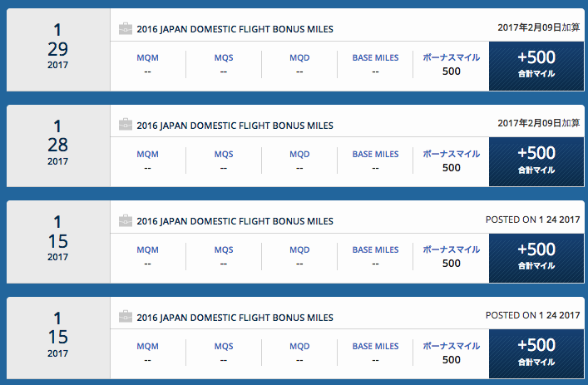
Task: Select the +500 total miles box for January 29
Action: 536,66
